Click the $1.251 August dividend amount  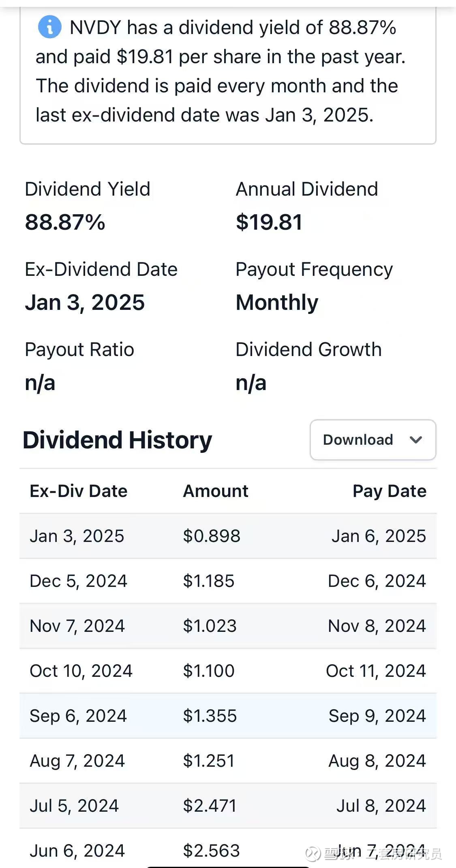tap(209, 761)
